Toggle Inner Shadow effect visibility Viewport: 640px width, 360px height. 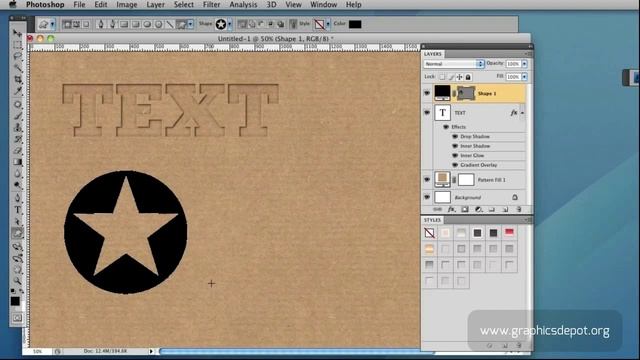click(x=455, y=146)
